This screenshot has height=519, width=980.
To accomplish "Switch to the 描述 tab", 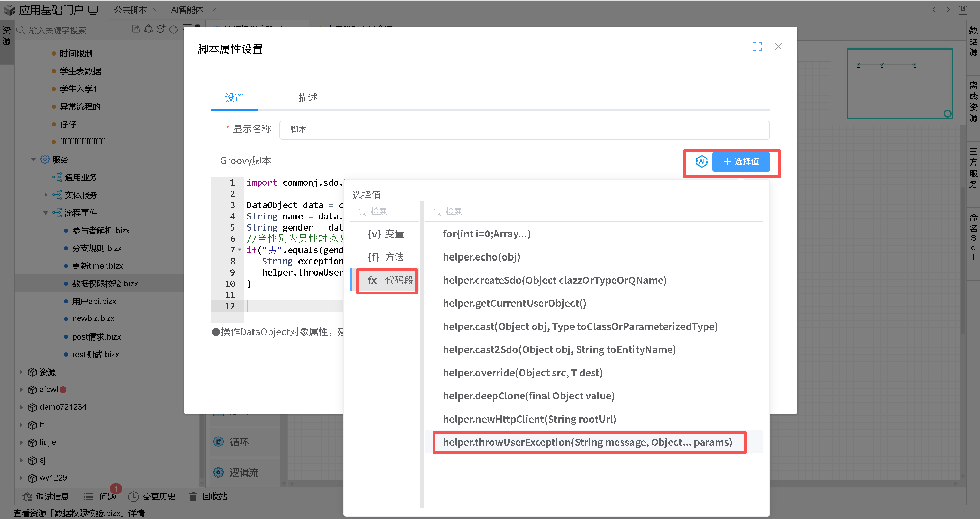I will pyautogui.click(x=307, y=98).
